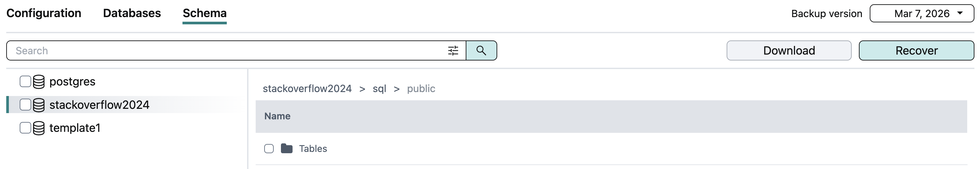Click the stackoverflow2024 breadcrumb link
This screenshot has height=169, width=980.
click(307, 88)
